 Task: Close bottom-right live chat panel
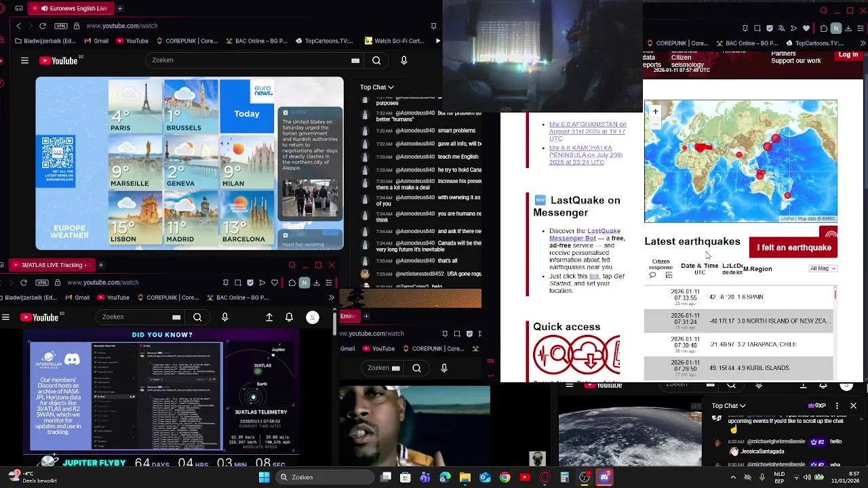853,405
